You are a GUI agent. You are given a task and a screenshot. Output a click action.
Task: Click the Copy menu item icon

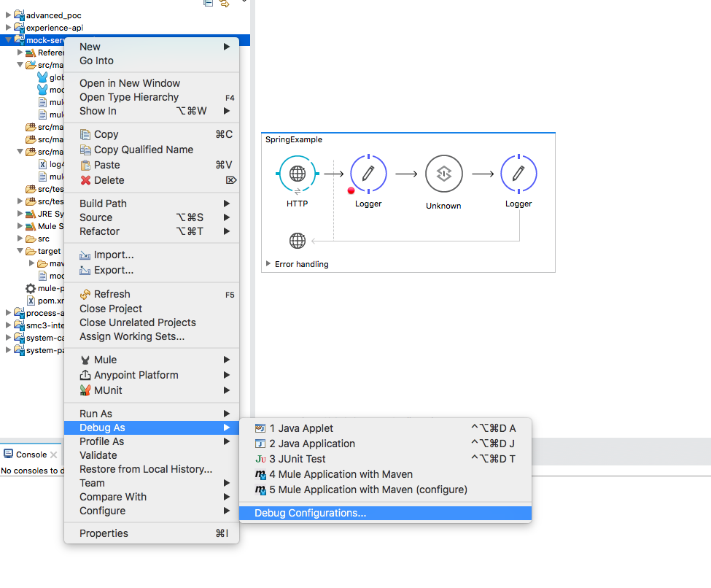coord(85,134)
